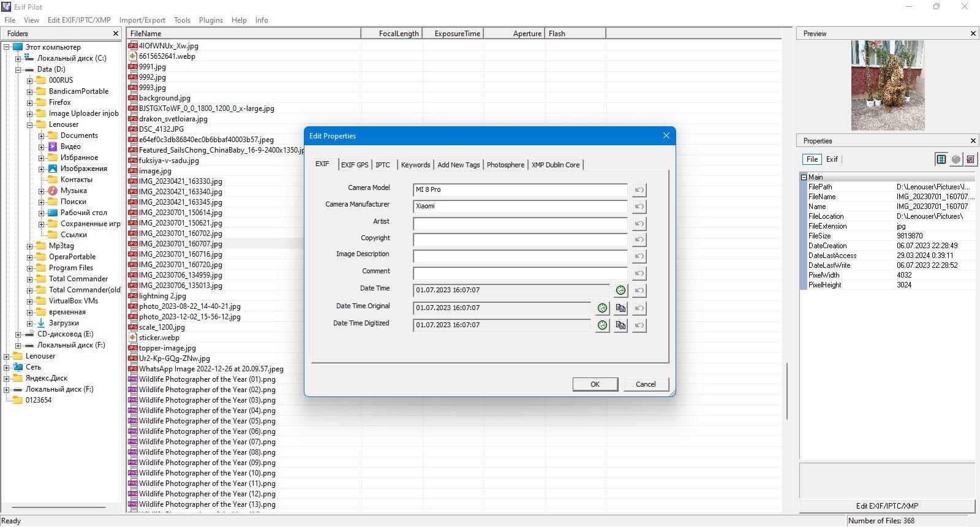
Task: Undo changes to Camera Model field
Action: (639, 190)
